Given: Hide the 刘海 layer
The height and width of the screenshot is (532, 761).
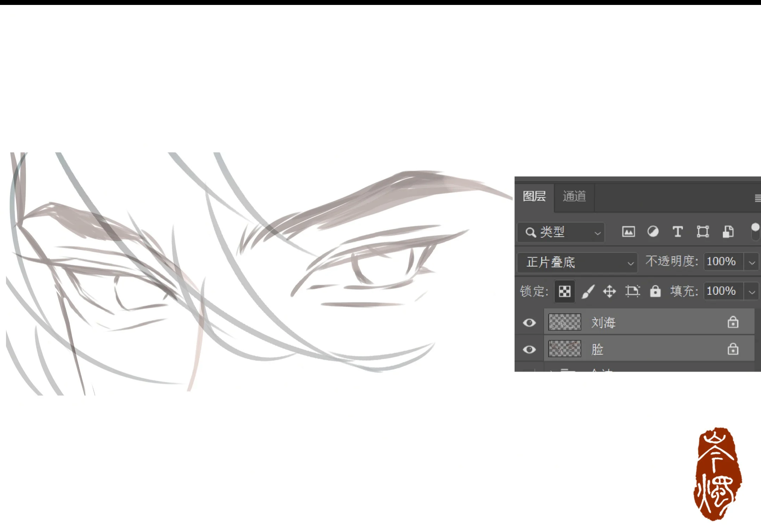Looking at the screenshot, I should pos(529,323).
